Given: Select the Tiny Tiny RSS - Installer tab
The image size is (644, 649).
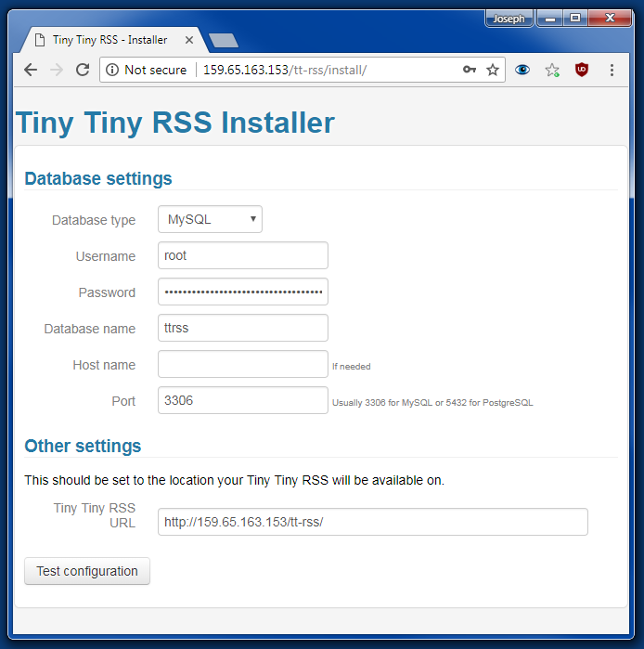Looking at the screenshot, I should 110,40.
